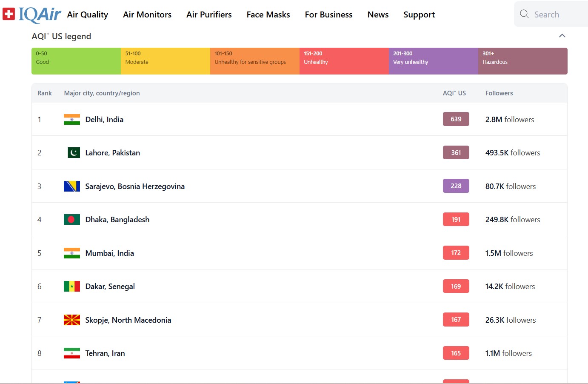Click the Followers column header

coord(499,93)
